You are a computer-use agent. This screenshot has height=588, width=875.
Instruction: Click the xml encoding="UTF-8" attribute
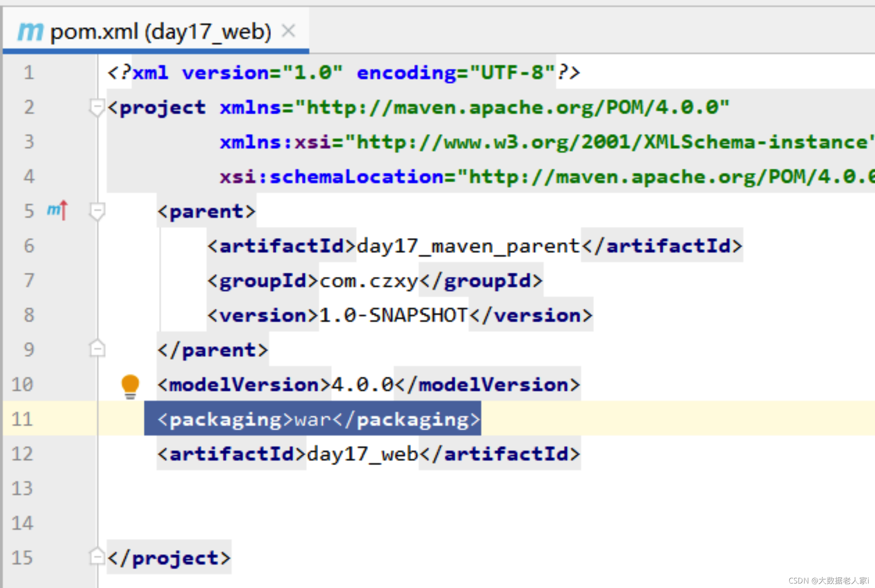tap(456, 73)
